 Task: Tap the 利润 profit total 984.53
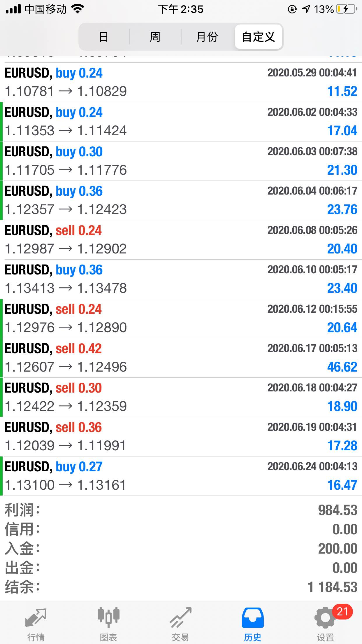338,510
